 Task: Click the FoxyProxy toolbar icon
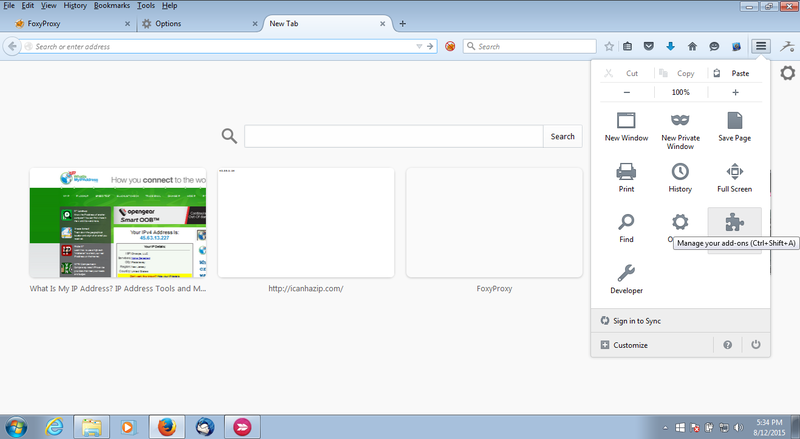(450, 46)
